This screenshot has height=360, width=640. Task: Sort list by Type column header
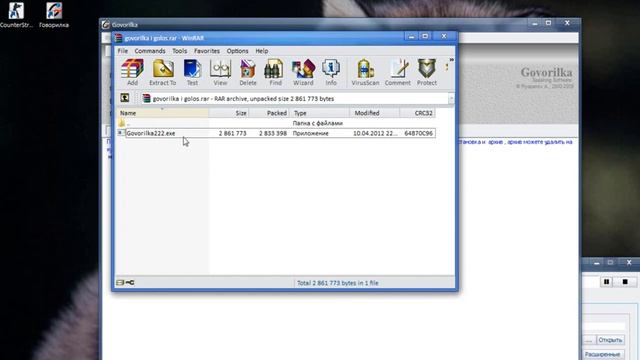(320, 113)
